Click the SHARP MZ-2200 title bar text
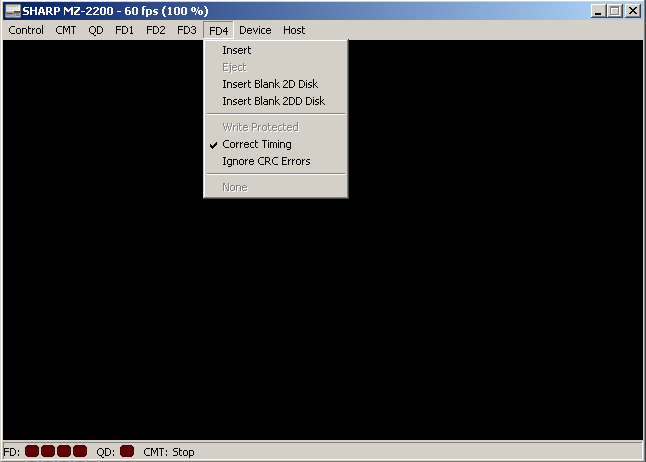Screen dimensions: 646x462 coord(115,11)
